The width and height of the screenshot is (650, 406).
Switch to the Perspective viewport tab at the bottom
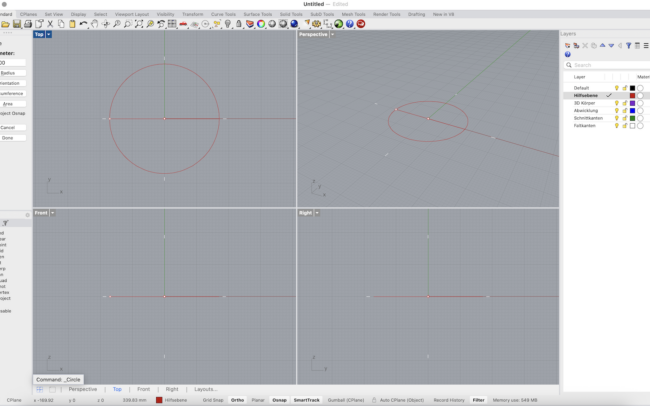point(83,389)
